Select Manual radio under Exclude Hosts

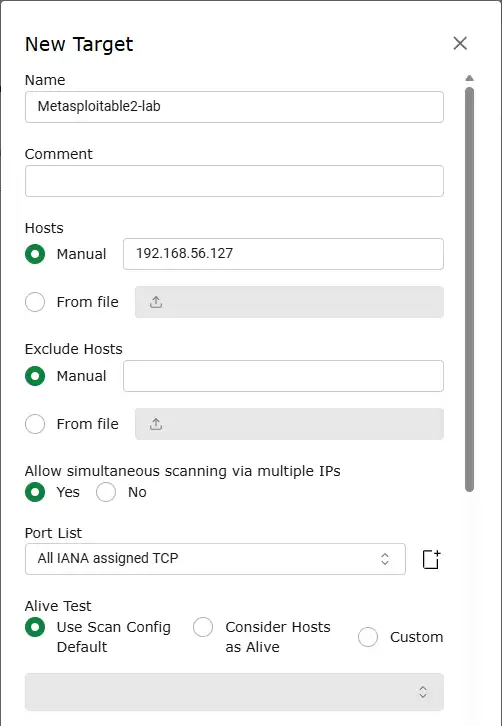pyautogui.click(x=35, y=376)
